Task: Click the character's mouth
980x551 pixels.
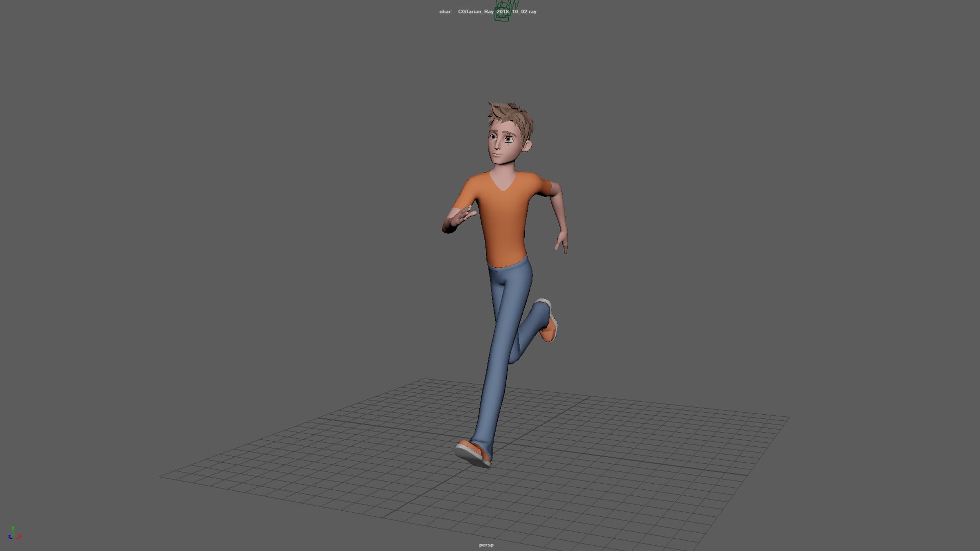Action: click(496, 155)
